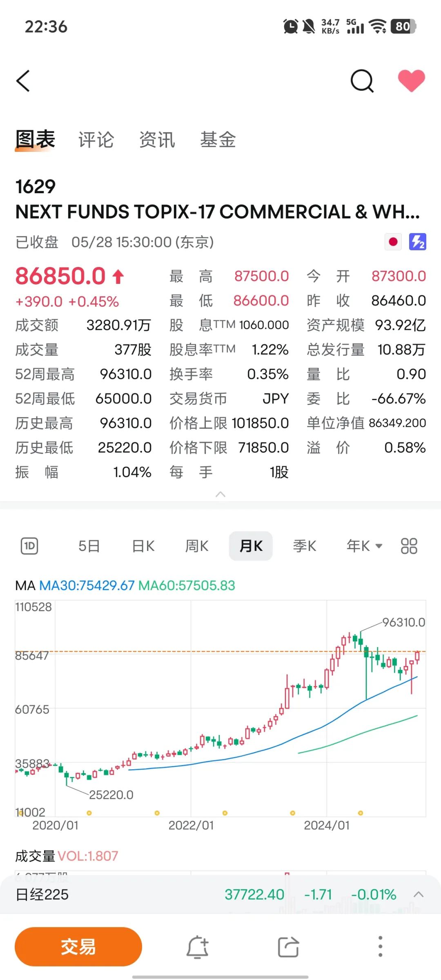The height and width of the screenshot is (980, 441).
Task: Tap the 委比 -66.67% value
Action: click(399, 399)
